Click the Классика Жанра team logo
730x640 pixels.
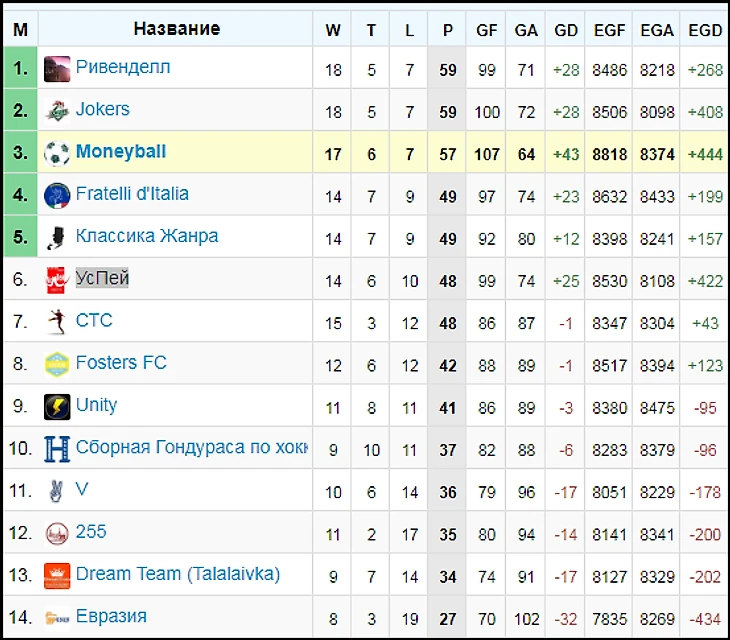pyautogui.click(x=57, y=238)
